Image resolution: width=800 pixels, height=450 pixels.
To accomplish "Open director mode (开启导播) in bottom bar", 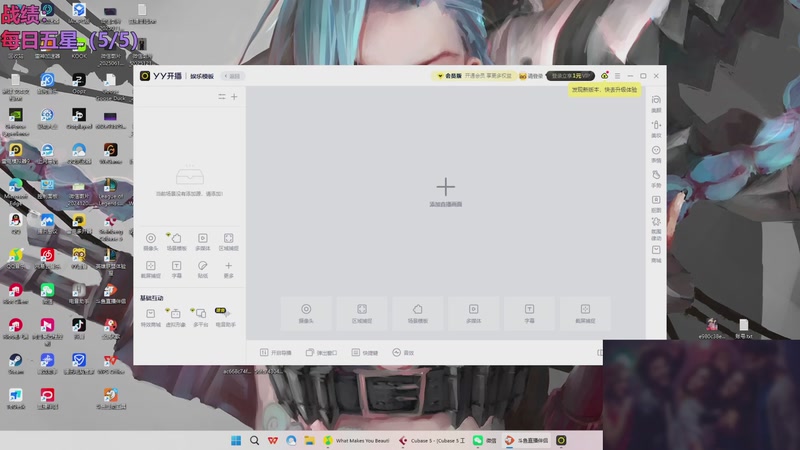I will pos(276,353).
